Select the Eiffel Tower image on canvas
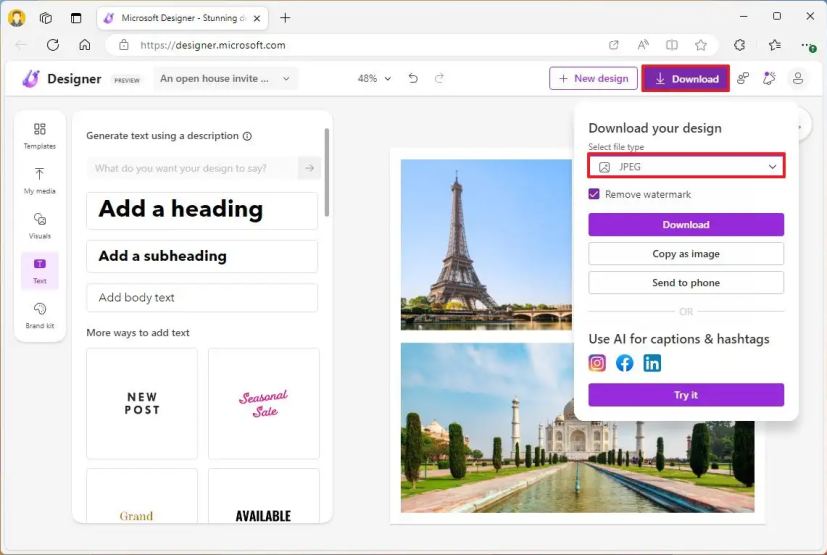The height and width of the screenshot is (555, 827). pos(486,245)
